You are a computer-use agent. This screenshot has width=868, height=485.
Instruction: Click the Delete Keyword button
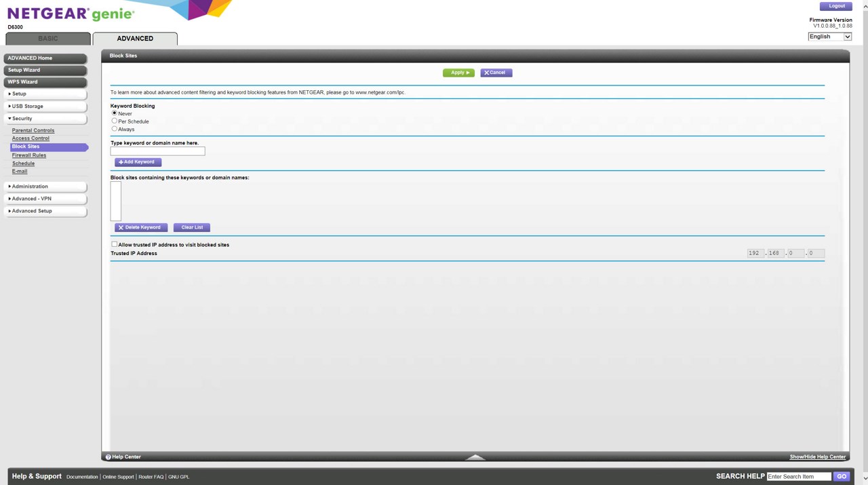(141, 227)
